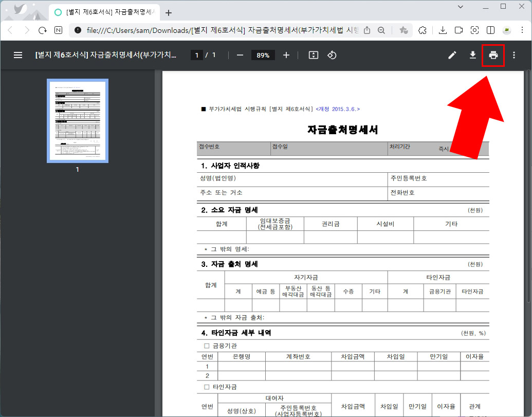Open the Chrome tab search chevron
Image resolution: width=532 pixels, height=417 pixels.
460,7
